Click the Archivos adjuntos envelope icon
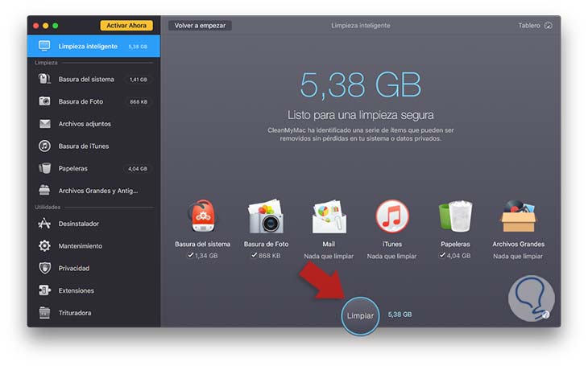The height and width of the screenshot is (366, 588). [x=44, y=124]
